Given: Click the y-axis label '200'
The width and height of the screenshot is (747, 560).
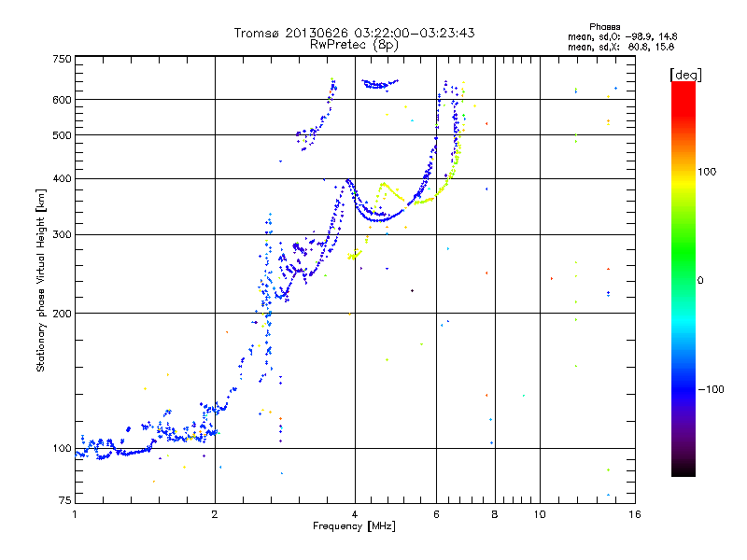Looking at the screenshot, I should click(x=63, y=314).
